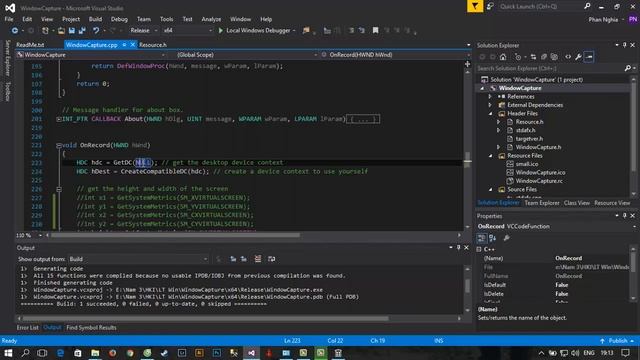Screen dimensions: 640x360
Task: Open the Debug menu
Action: click(x=119, y=19)
